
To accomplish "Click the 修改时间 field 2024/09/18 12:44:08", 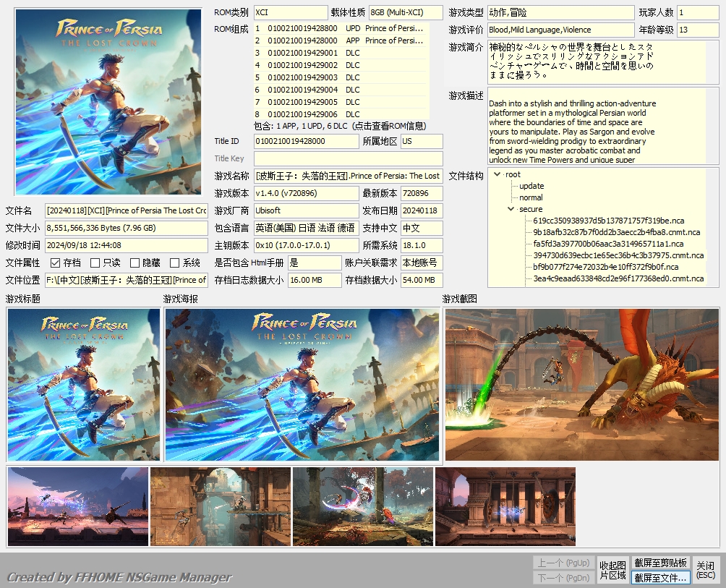I will (127, 245).
